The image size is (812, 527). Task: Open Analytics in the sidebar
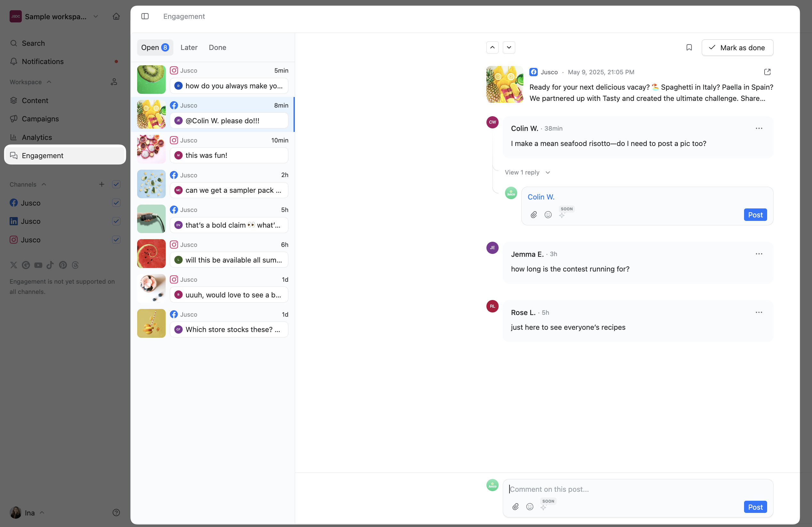click(37, 137)
